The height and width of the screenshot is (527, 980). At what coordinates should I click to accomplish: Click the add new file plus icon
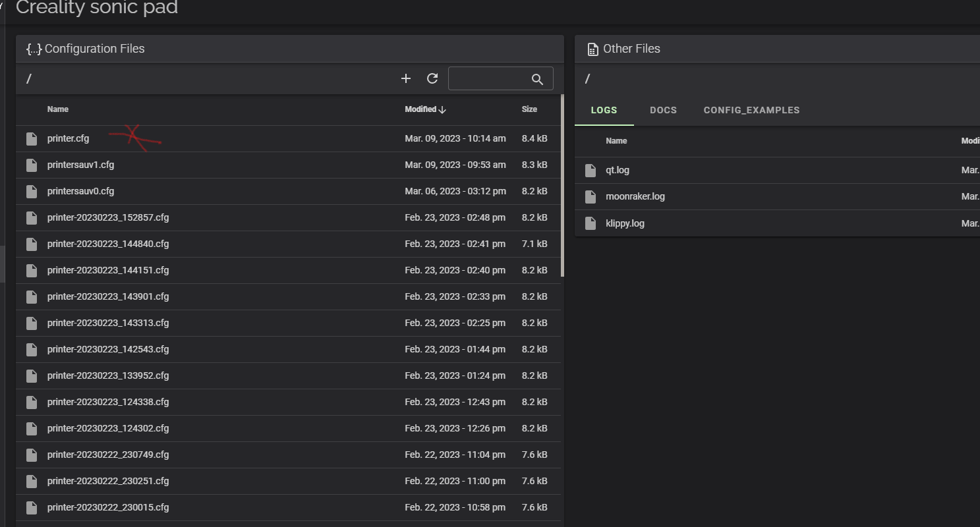(406, 78)
